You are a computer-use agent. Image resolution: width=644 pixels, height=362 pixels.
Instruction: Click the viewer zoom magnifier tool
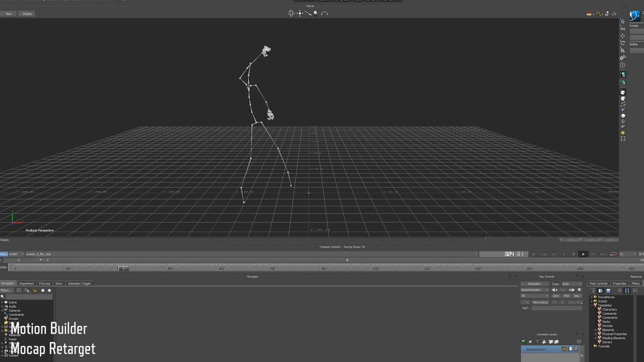point(316,13)
